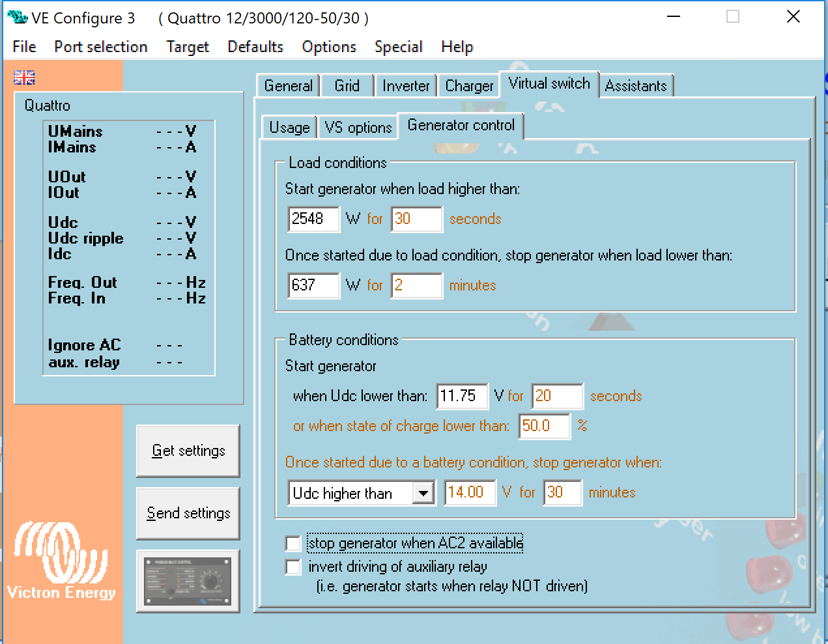Viewport: 828px width, 644px height.
Task: Select the Charger tab
Action: (469, 86)
